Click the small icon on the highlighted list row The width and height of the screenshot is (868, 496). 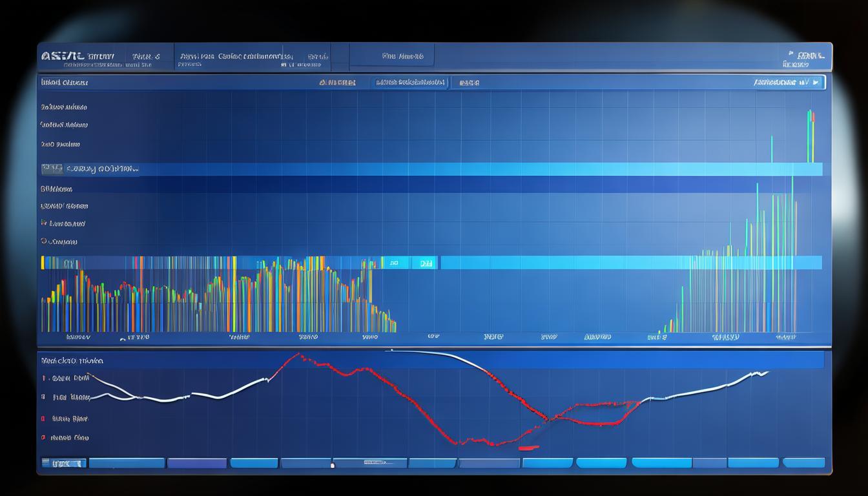click(51, 169)
